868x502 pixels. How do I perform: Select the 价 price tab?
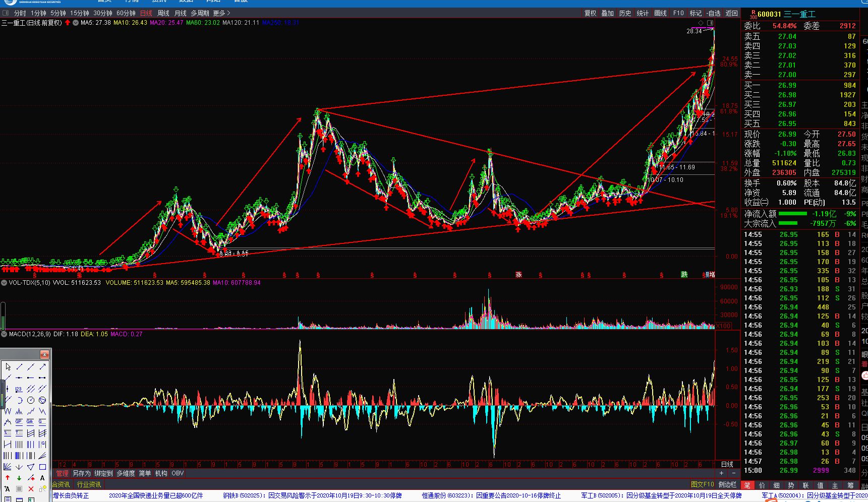pos(762,485)
